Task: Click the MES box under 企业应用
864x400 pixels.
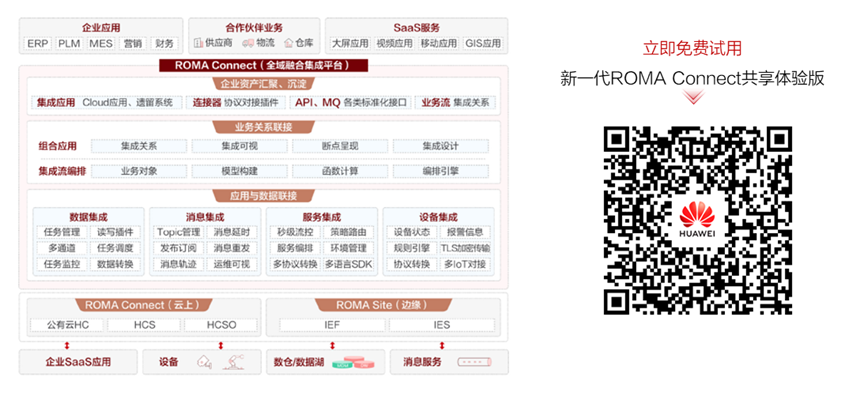Action: click(x=101, y=43)
